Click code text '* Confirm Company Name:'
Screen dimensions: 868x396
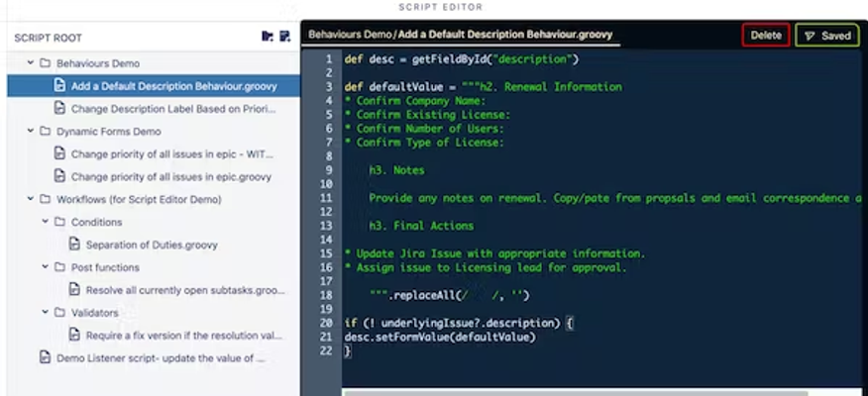(x=415, y=101)
